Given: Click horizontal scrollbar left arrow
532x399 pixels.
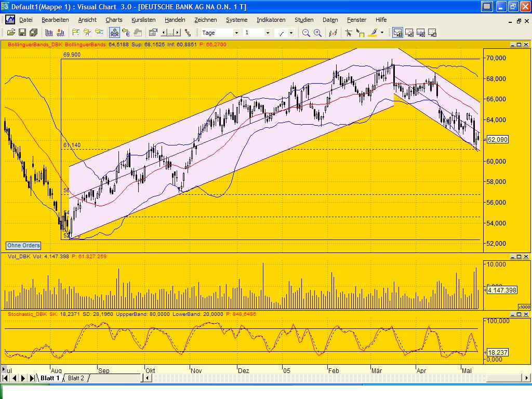Looking at the screenshot, I should (x=147, y=378).
